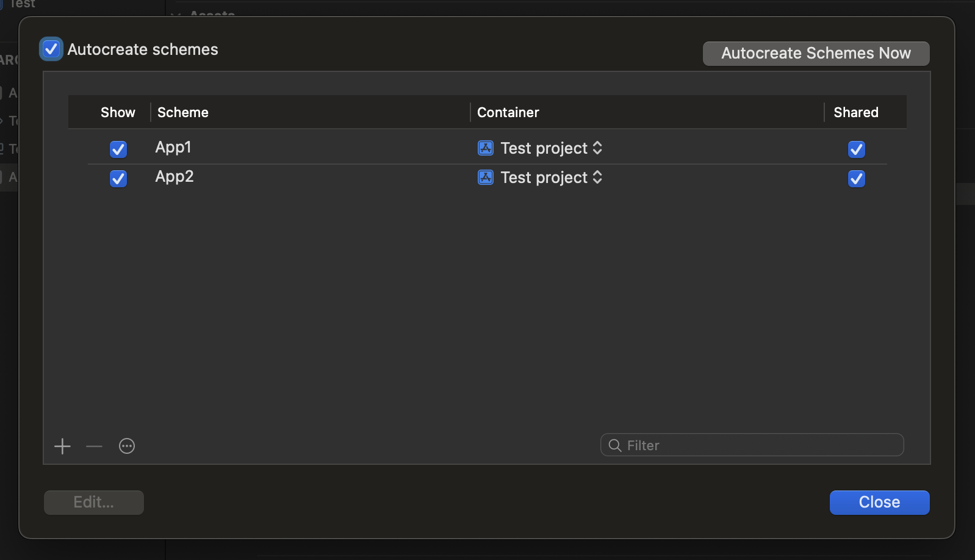Click the App2 Xcode project icon
The image size is (975, 560).
tap(486, 178)
